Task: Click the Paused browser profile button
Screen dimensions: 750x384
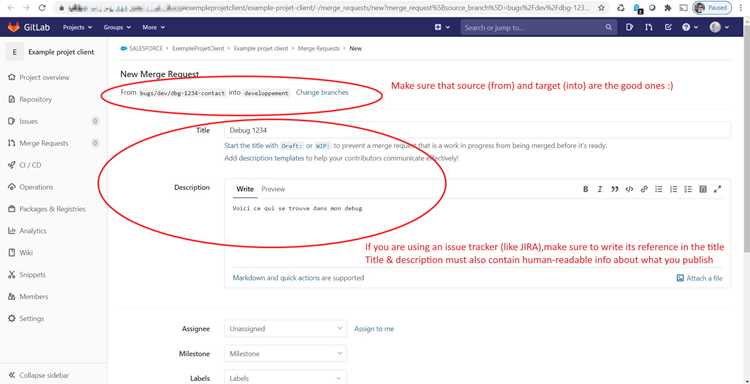Action: [x=712, y=8]
